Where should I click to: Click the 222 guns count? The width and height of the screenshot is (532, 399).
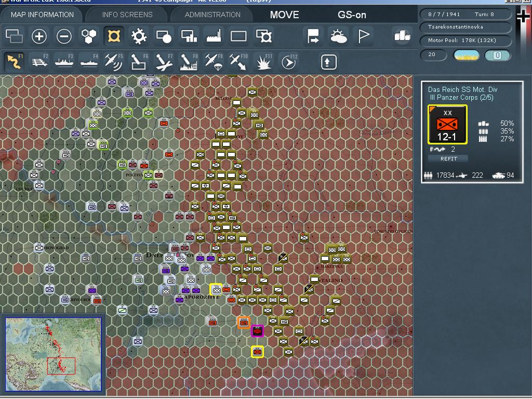[477, 175]
